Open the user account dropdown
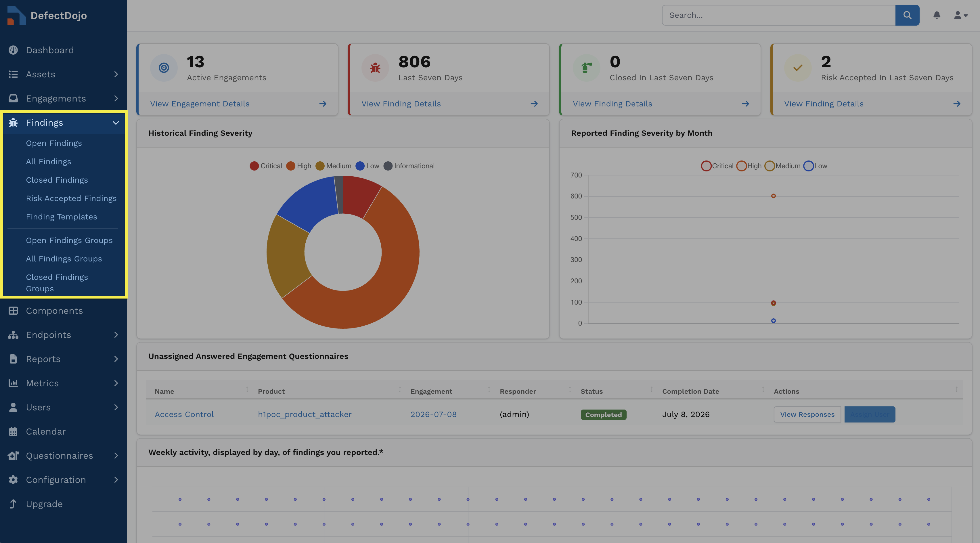 961,15
